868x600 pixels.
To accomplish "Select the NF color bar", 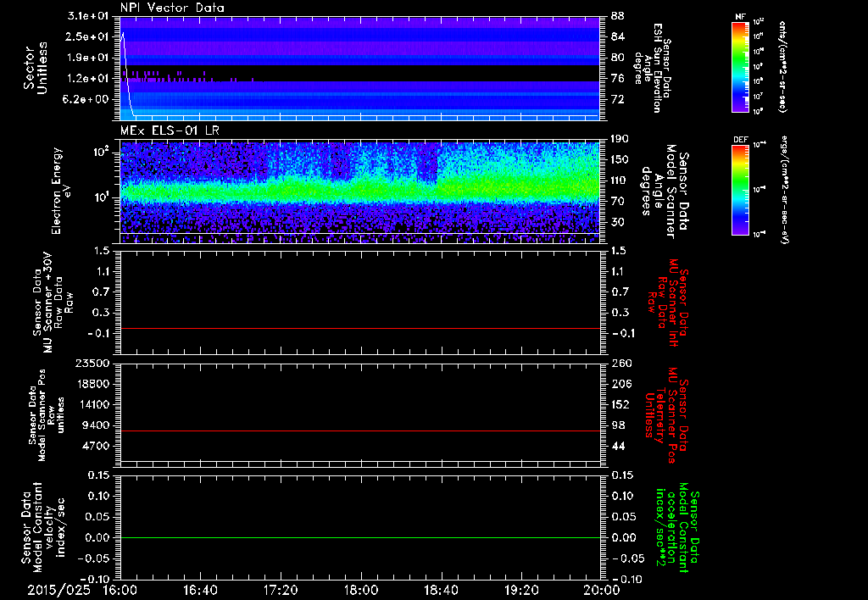I will tap(741, 66).
